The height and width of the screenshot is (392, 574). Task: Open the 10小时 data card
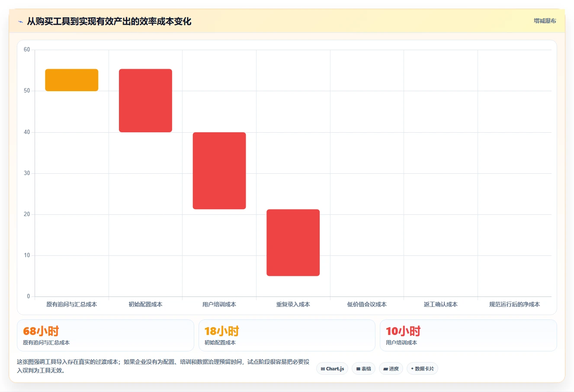point(468,335)
